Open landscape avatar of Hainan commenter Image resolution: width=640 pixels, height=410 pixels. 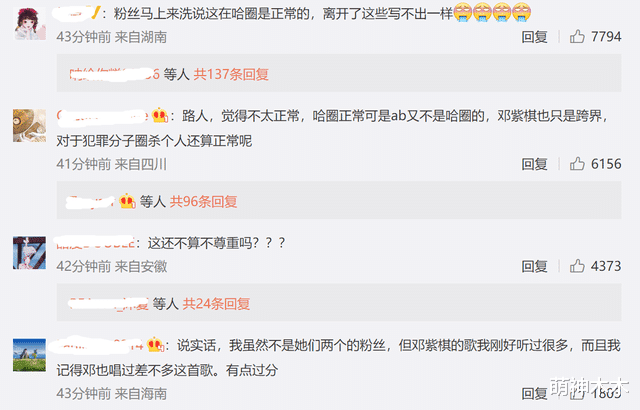pos(29,355)
